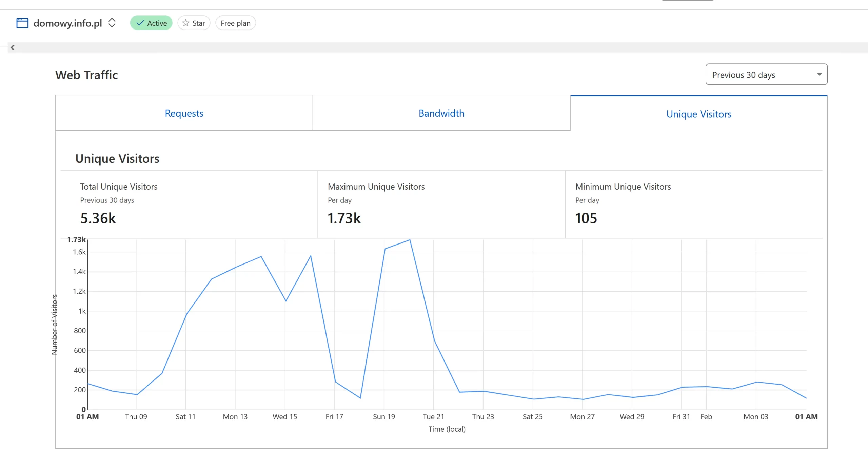Click the domowy.info.pl domain name
Viewport: 868px width, 449px height.
67,23
